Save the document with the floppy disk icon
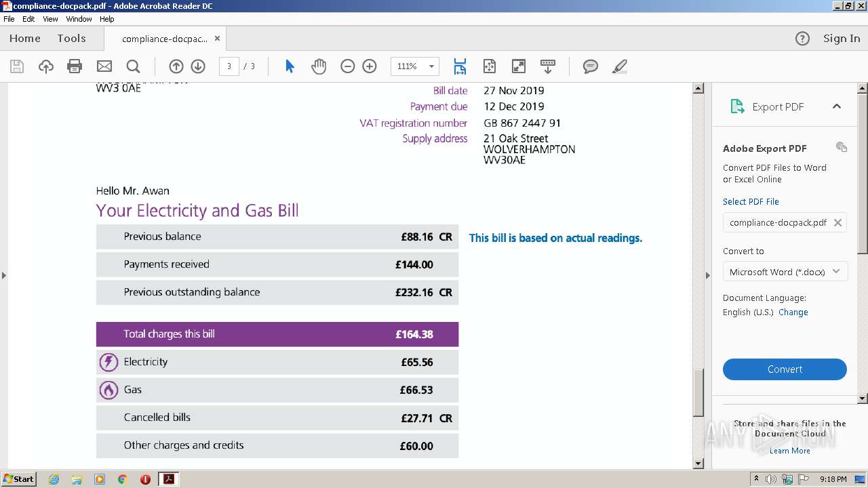 coord(17,66)
